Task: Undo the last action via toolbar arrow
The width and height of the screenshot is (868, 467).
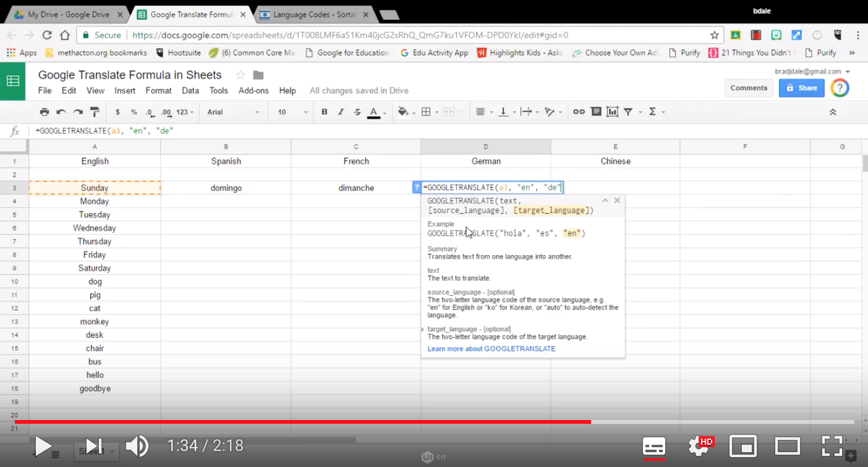Action: [61, 112]
